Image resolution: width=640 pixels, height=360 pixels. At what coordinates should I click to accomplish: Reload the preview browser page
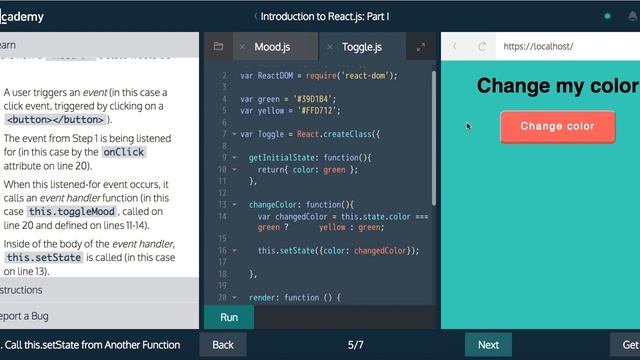tap(482, 46)
